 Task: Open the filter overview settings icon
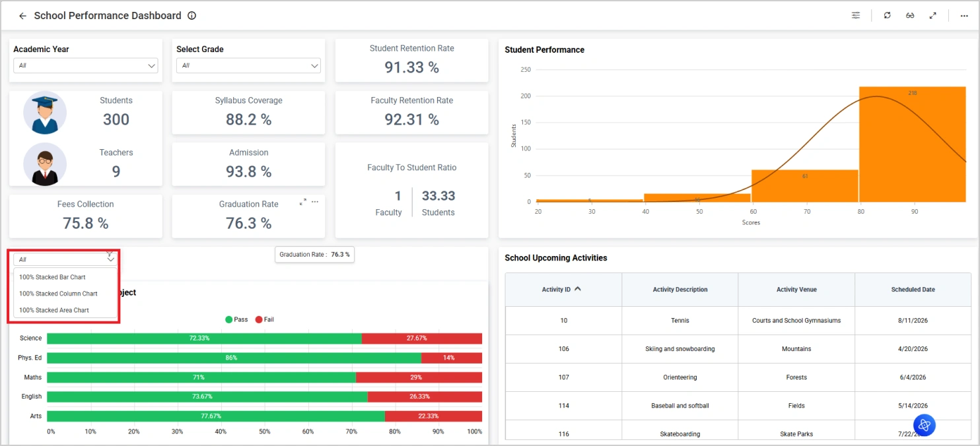pyautogui.click(x=856, y=16)
